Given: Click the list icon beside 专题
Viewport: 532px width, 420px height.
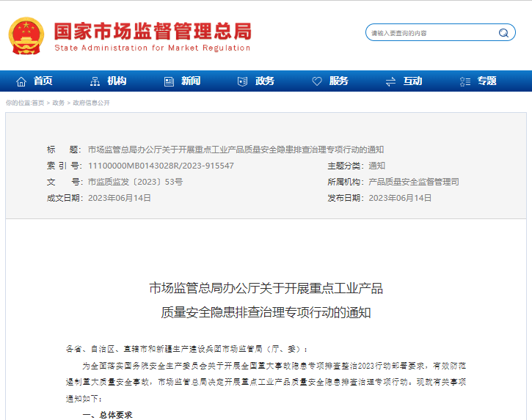Looking at the screenshot, I should point(464,81).
